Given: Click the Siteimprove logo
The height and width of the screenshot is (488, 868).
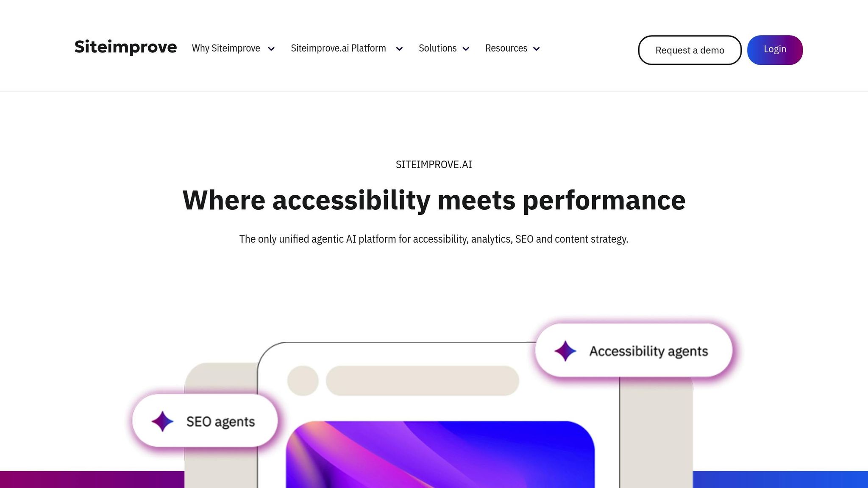Looking at the screenshot, I should [125, 47].
